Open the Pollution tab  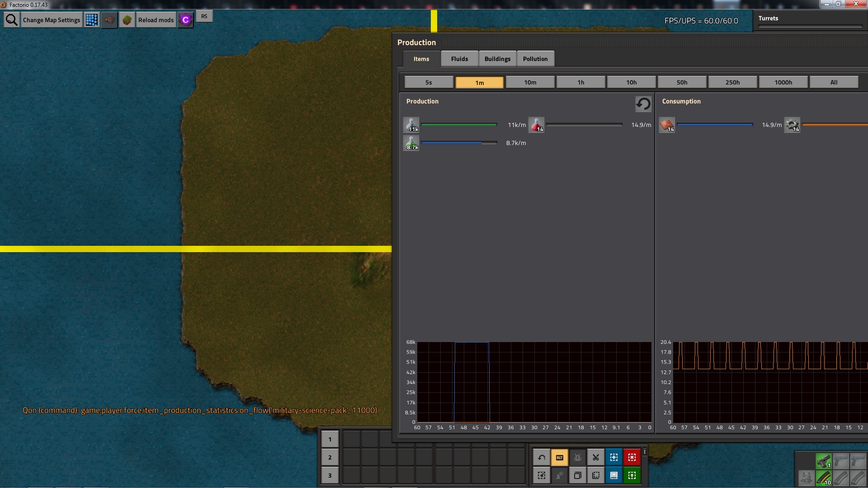coord(535,59)
